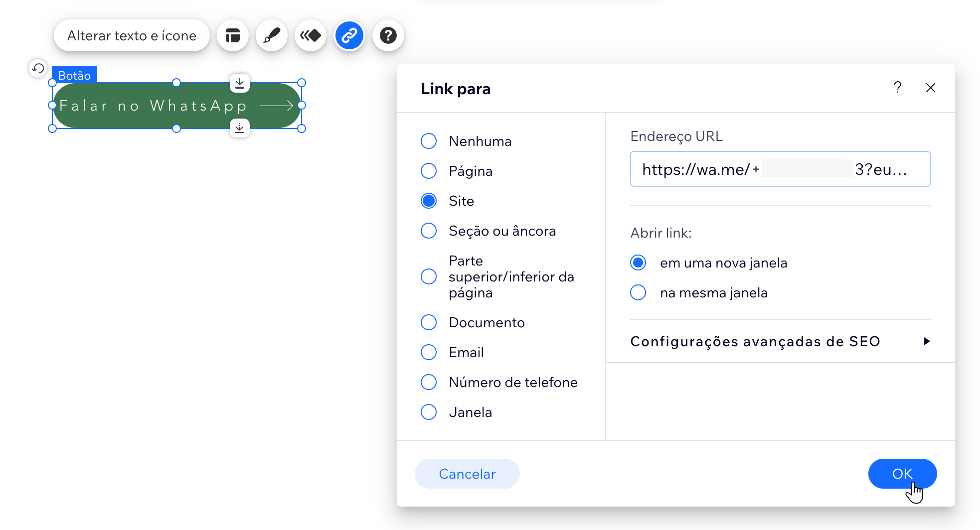The width and height of the screenshot is (980, 530).
Task: Click the Abrir link: label
Action: pyautogui.click(x=661, y=233)
